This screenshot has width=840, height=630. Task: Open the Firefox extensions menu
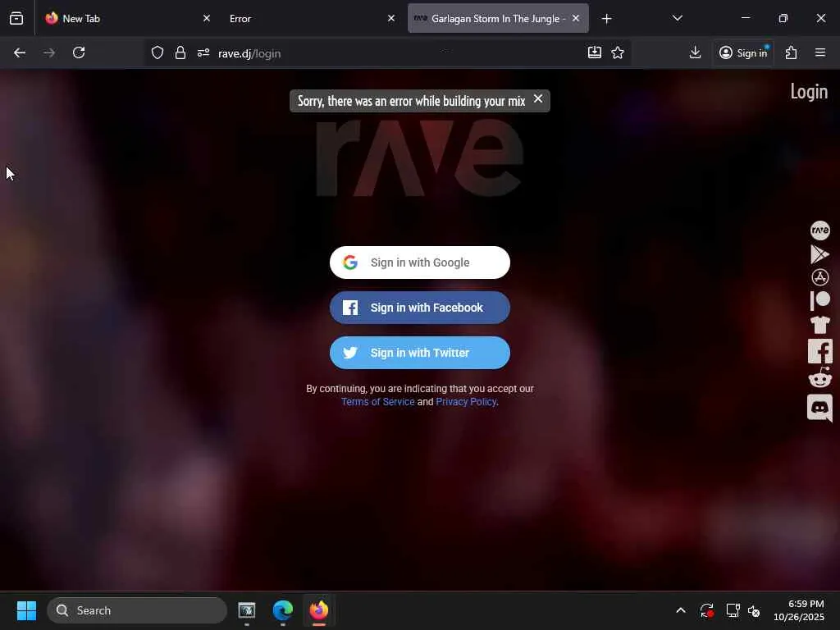791,52
